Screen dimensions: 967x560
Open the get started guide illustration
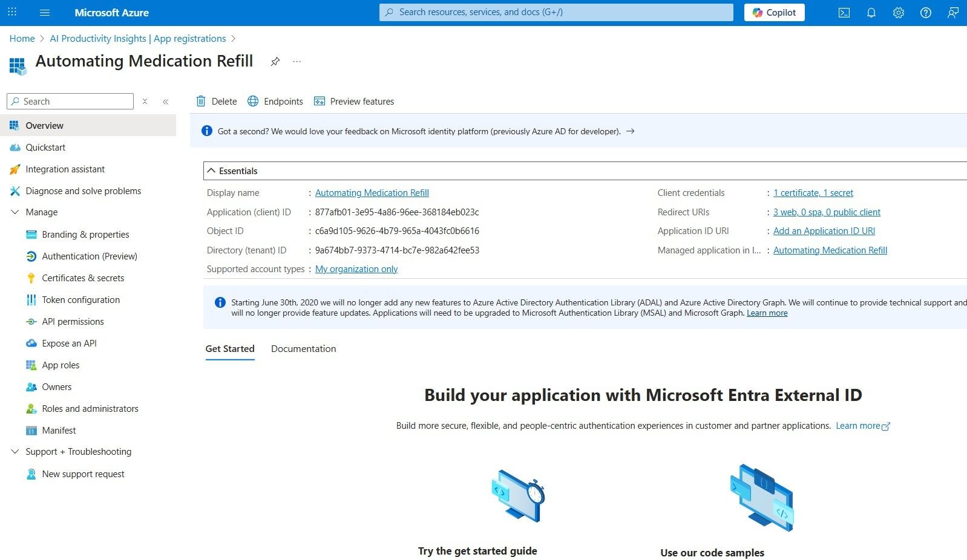pos(518,496)
